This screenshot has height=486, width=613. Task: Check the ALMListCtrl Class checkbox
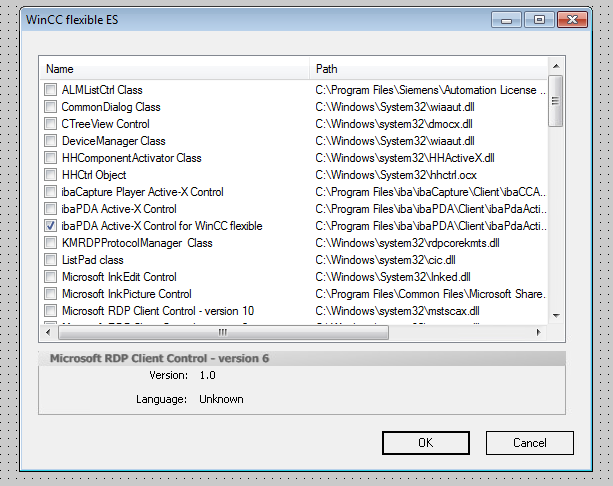point(50,90)
